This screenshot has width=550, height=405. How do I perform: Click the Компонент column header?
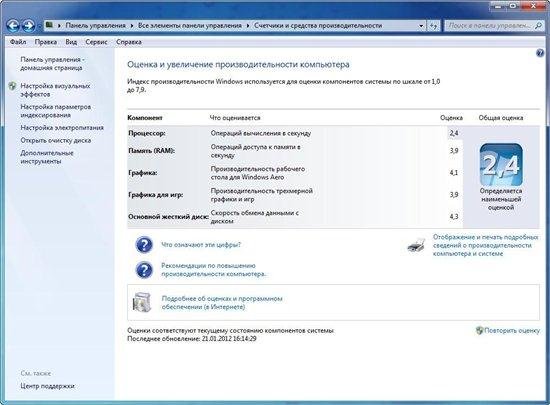(145, 118)
